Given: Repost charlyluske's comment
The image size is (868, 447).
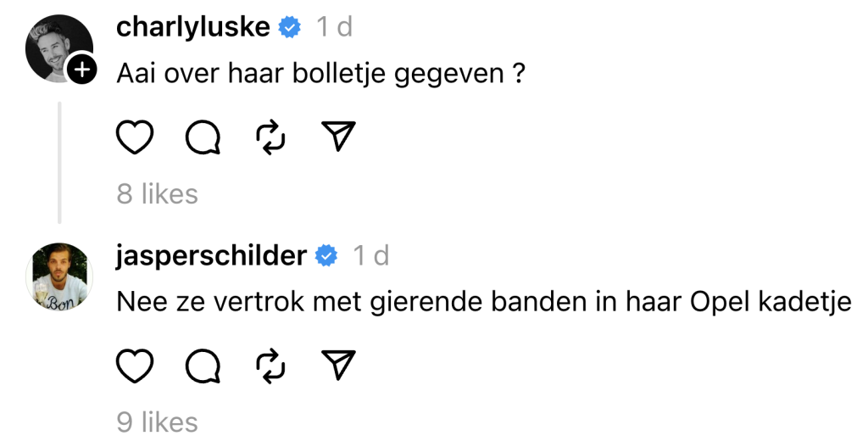Looking at the screenshot, I should click(x=270, y=137).
